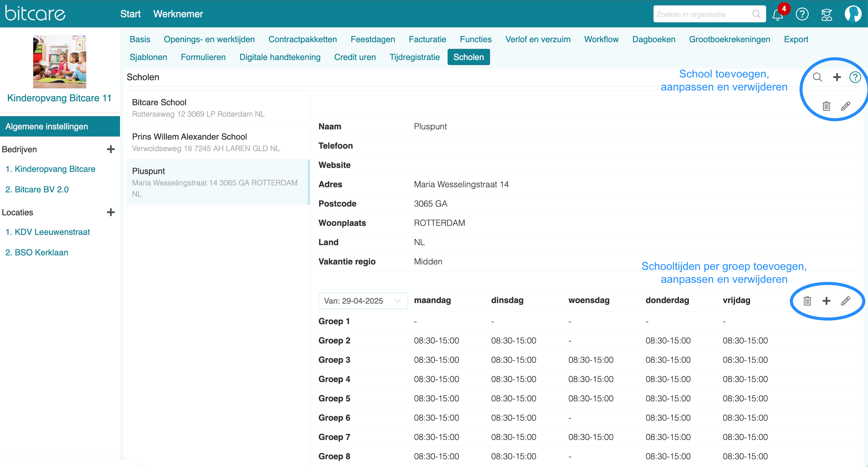Search schools with the magnifier icon
Image resolution: width=868 pixels, height=467 pixels.
[x=818, y=77]
